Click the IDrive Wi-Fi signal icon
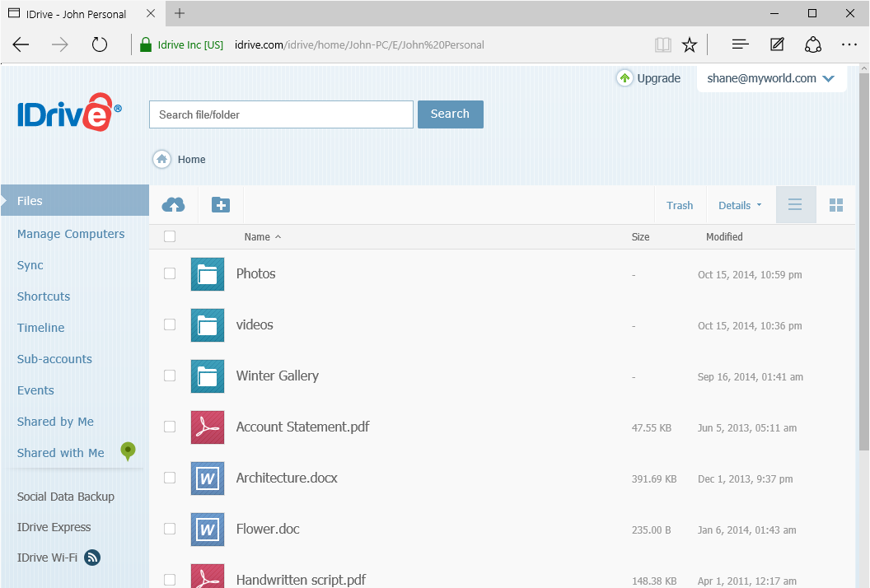 93,558
